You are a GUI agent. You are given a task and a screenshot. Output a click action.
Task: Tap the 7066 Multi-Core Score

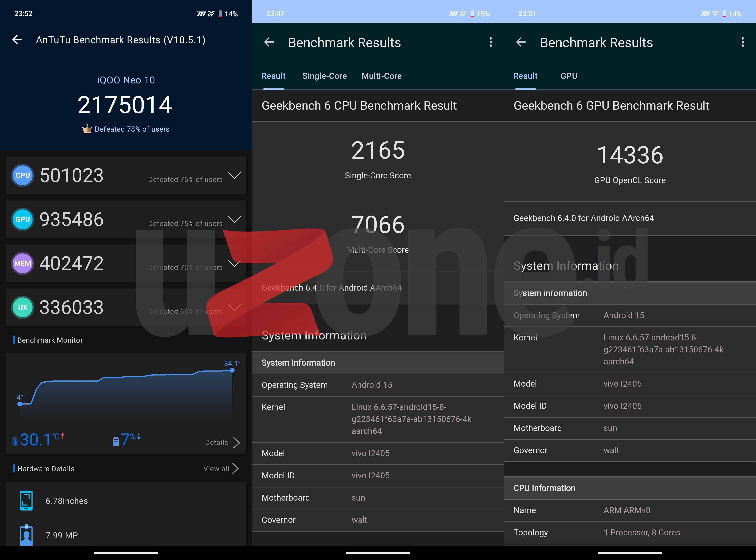pyautogui.click(x=378, y=224)
